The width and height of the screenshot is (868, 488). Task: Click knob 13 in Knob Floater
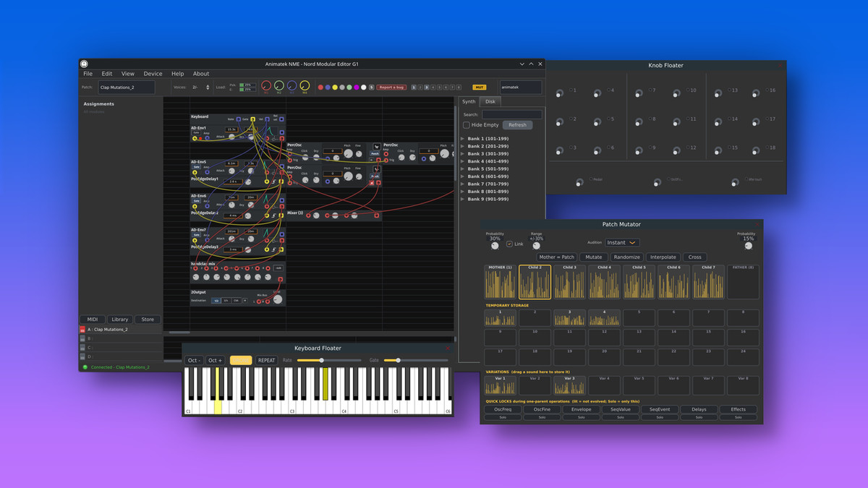718,93
